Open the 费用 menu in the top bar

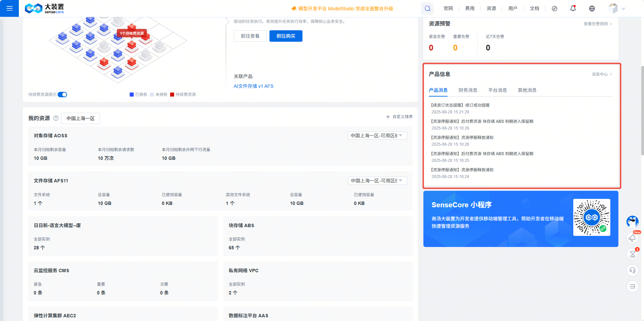pos(469,8)
